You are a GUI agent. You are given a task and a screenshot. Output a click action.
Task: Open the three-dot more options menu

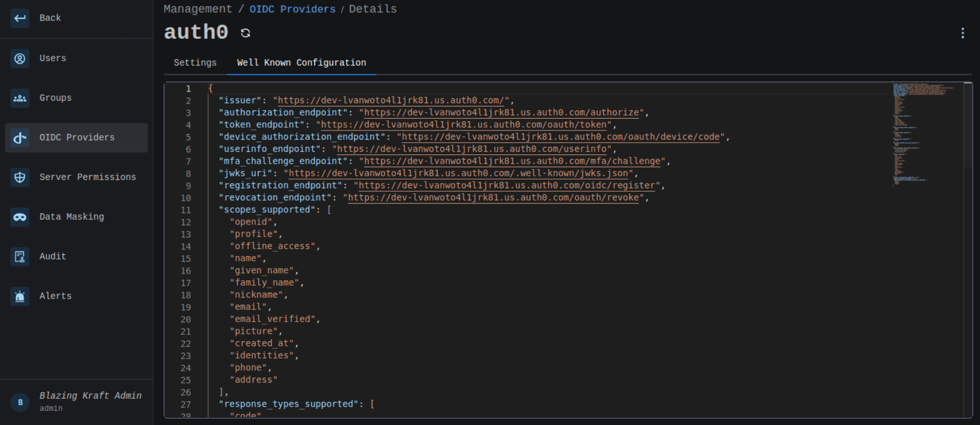click(963, 33)
